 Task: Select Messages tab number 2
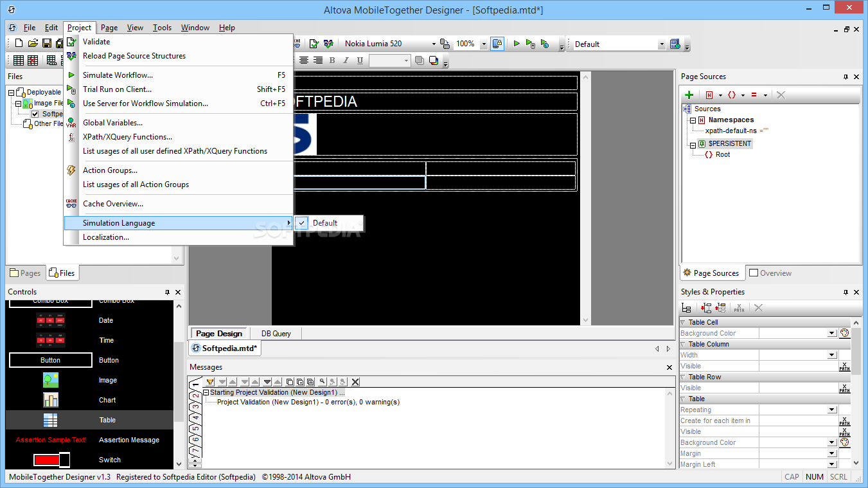point(196,397)
